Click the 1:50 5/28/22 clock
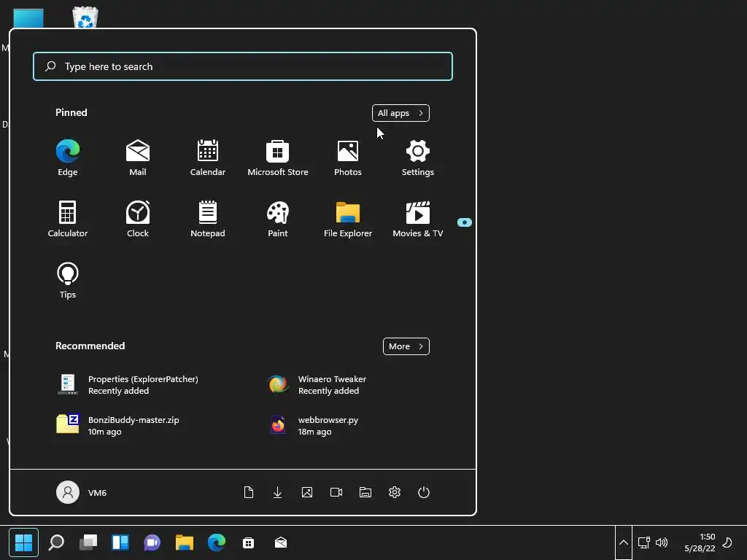747x560 pixels. coord(700,542)
